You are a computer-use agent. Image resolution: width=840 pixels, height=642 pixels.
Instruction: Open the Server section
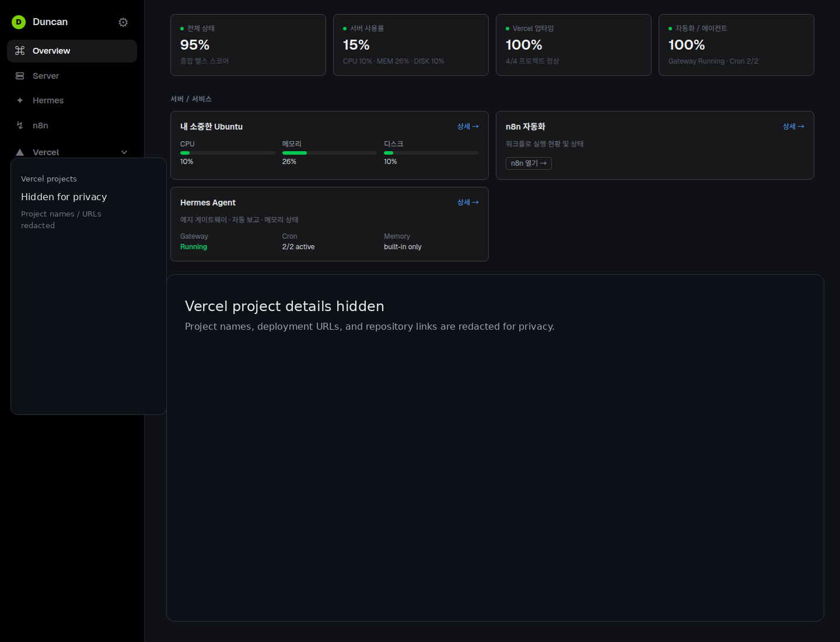[72, 76]
